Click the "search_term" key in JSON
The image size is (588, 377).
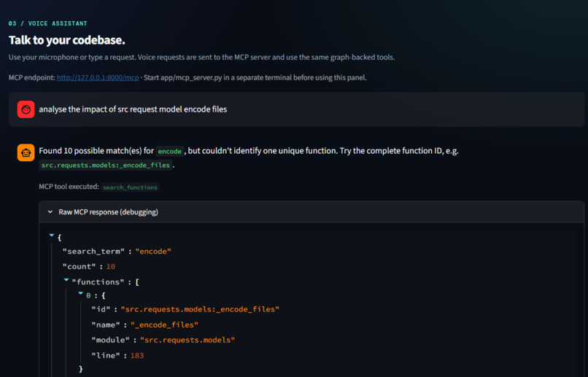[x=93, y=251]
